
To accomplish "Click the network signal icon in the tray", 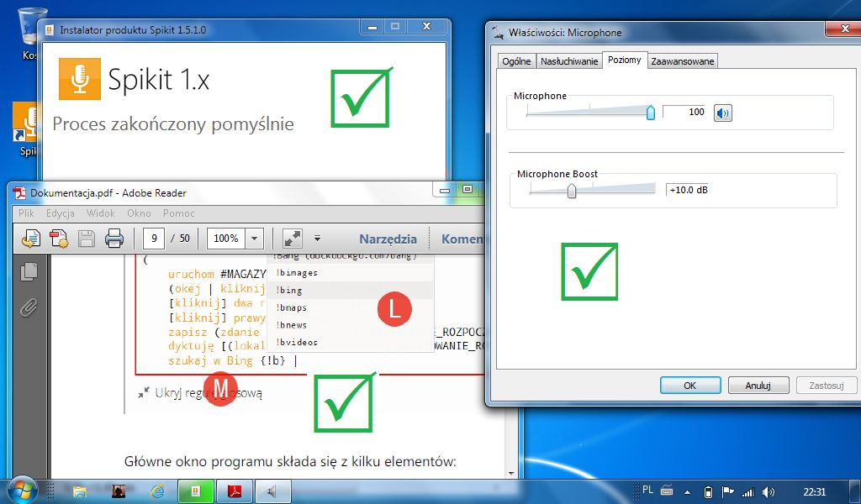I will 747,492.
